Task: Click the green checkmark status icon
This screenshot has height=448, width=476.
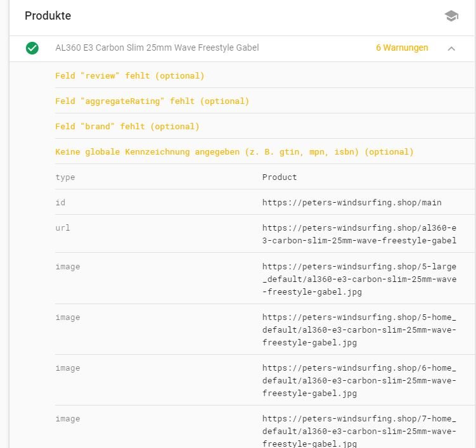Action: coord(32,48)
